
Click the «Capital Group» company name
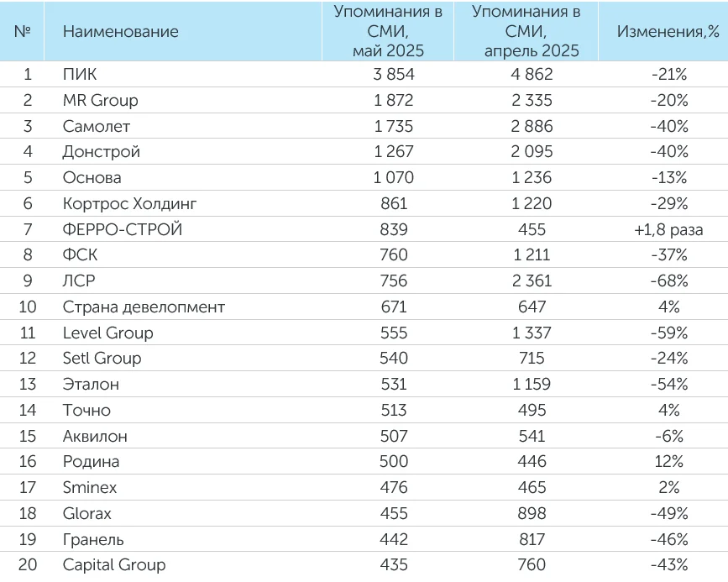114,565
